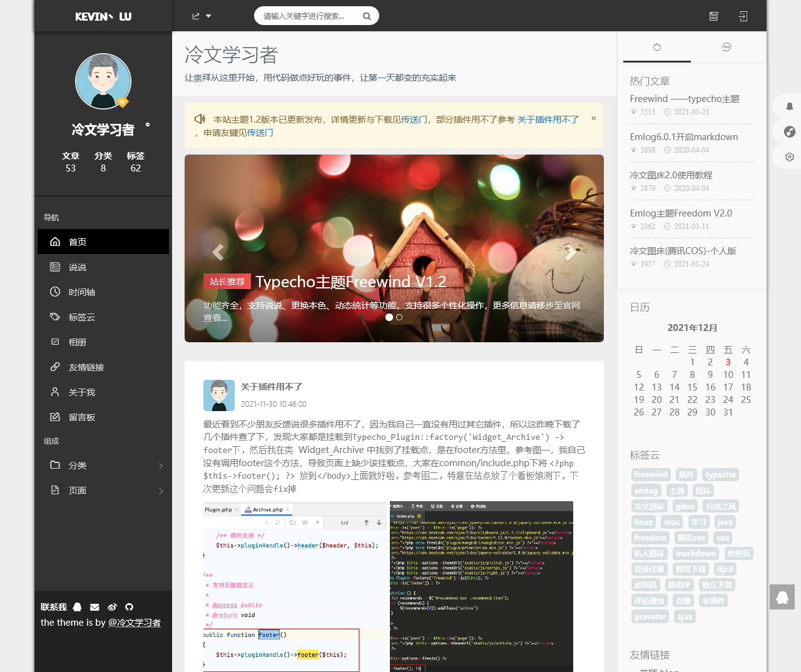Click the KEVIN LU site logo
This screenshot has width=801, height=672.
(x=103, y=16)
